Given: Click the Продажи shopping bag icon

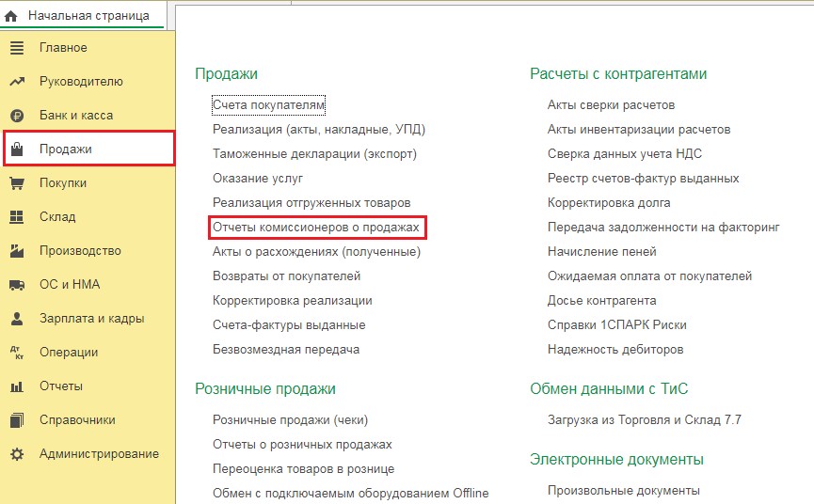Looking at the screenshot, I should 17,150.
